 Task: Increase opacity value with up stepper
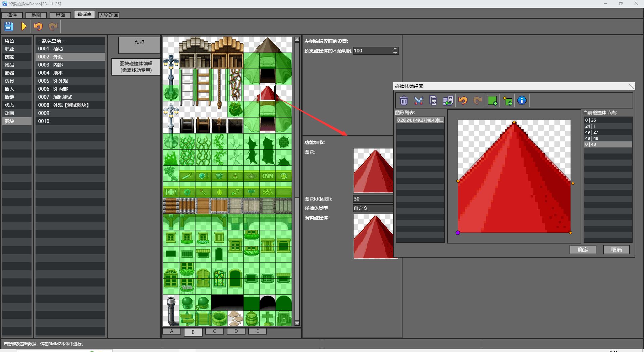pos(395,49)
